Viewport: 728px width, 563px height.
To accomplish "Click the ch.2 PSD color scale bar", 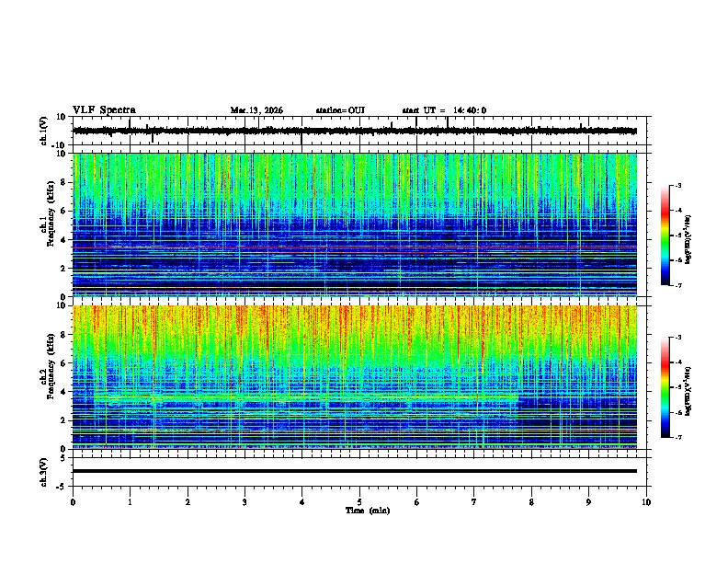I will coord(665,387).
